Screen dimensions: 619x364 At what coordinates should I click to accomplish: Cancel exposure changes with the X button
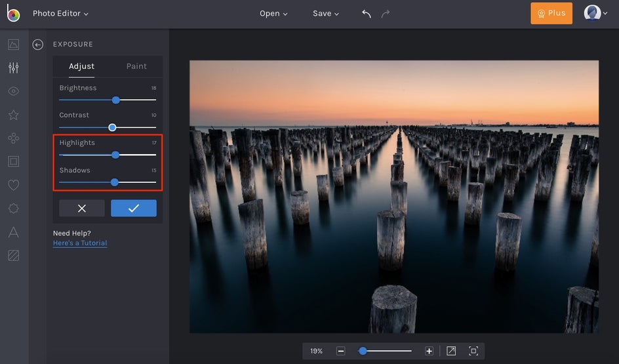82,208
